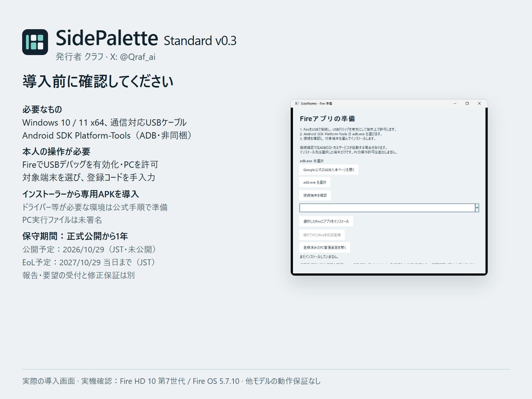Click the 'SidePalette' product title
The image size is (532, 399).
pos(107,37)
